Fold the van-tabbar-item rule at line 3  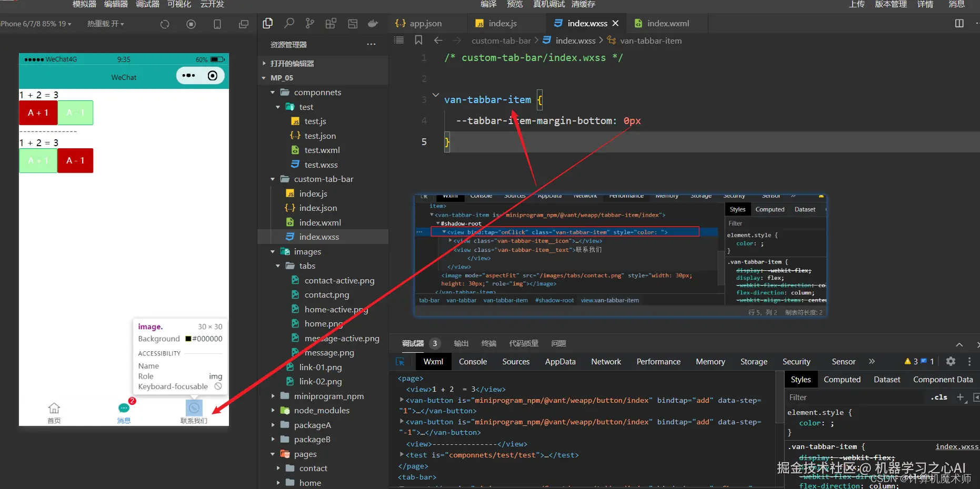click(x=436, y=96)
